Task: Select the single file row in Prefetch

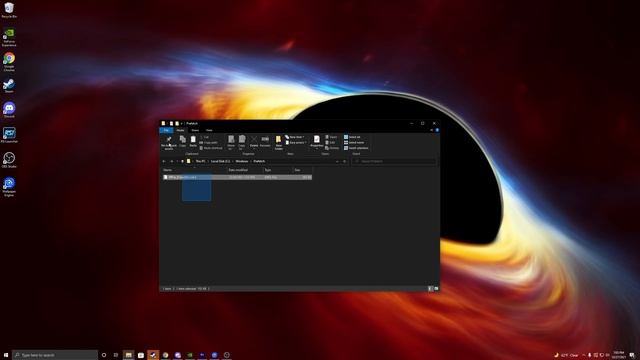Action: click(x=237, y=177)
